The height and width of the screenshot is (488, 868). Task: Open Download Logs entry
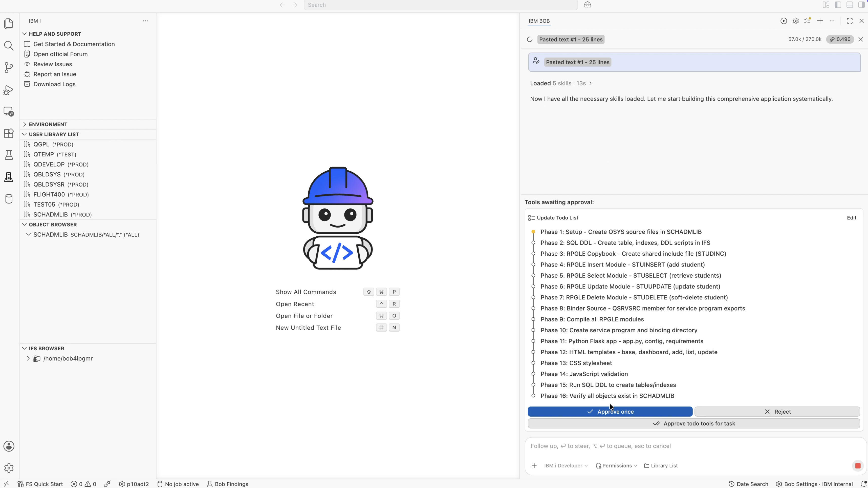pos(54,84)
